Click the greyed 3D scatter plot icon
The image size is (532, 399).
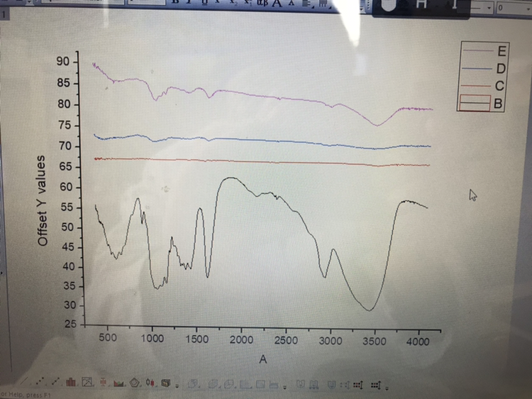tap(193, 383)
